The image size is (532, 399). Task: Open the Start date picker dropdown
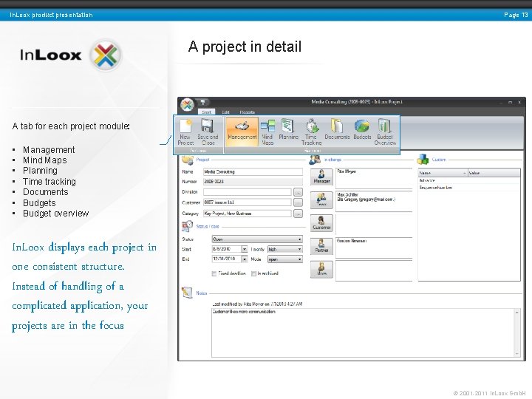[245, 249]
